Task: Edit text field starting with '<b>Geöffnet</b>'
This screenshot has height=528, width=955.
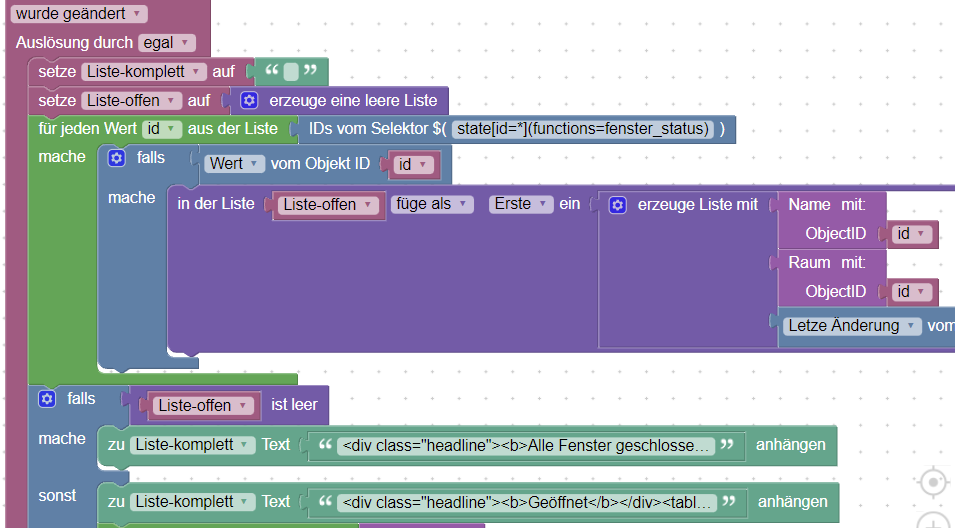Action: [x=527, y=502]
